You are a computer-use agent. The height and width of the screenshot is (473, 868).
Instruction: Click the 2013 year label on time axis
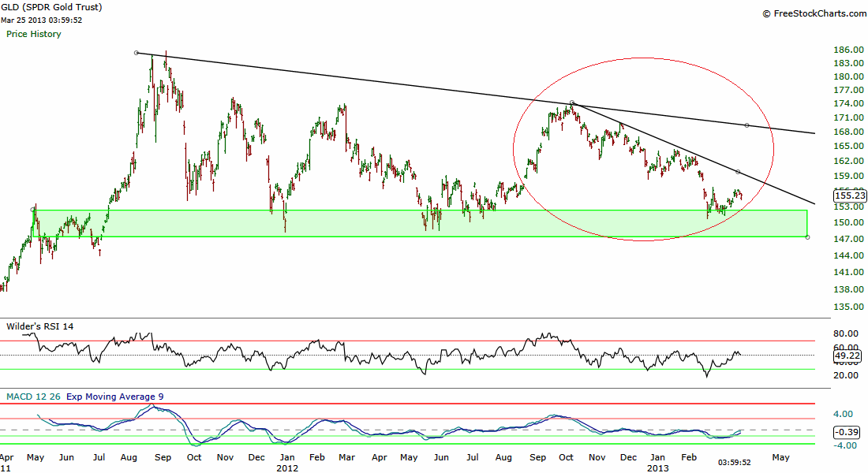point(658,468)
